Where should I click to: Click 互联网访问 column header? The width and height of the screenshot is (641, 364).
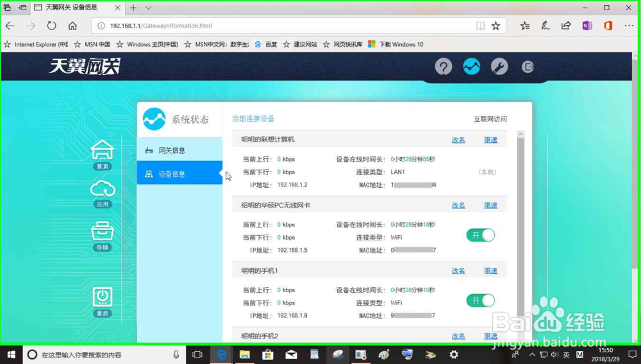490,119
